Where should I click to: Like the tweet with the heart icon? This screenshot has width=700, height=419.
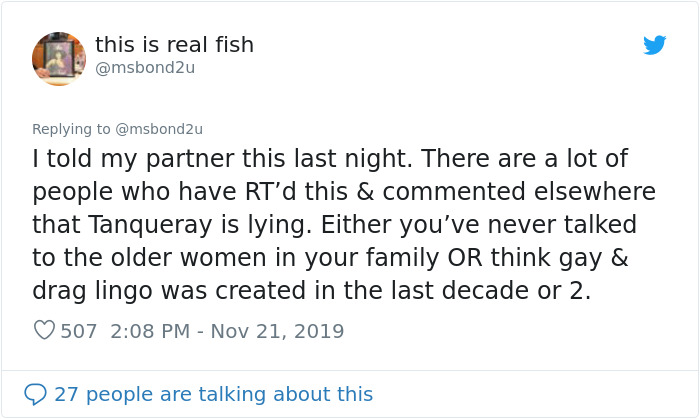[x=44, y=331]
